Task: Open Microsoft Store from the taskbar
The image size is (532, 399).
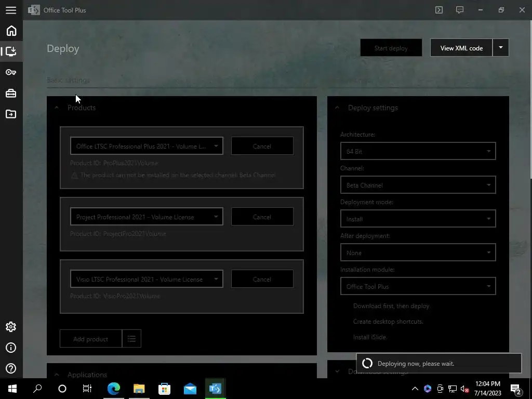Action: coord(164,389)
